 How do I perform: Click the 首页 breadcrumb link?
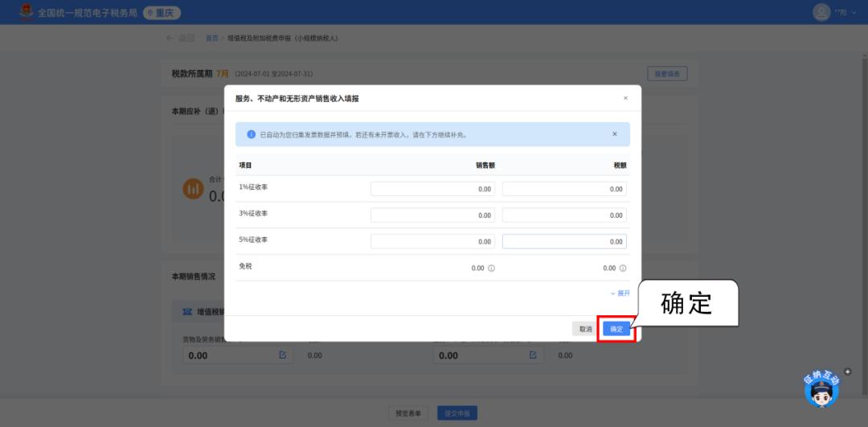click(x=211, y=38)
